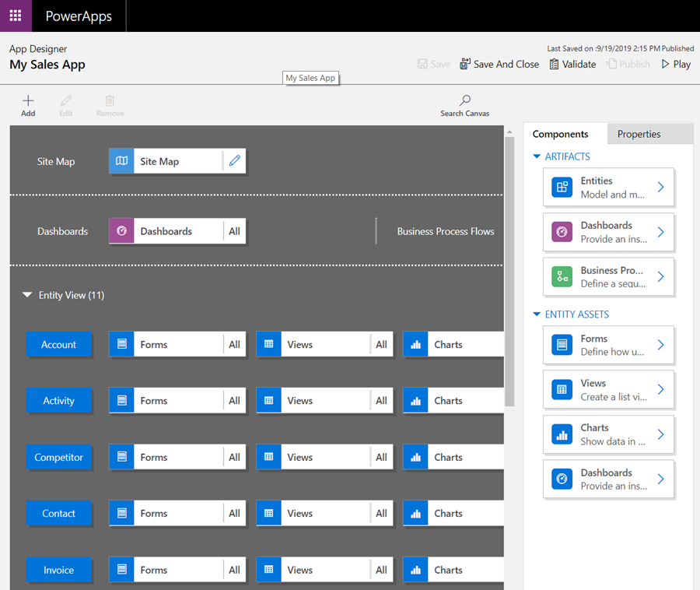Select the Invoice entity tile

pos(58,570)
